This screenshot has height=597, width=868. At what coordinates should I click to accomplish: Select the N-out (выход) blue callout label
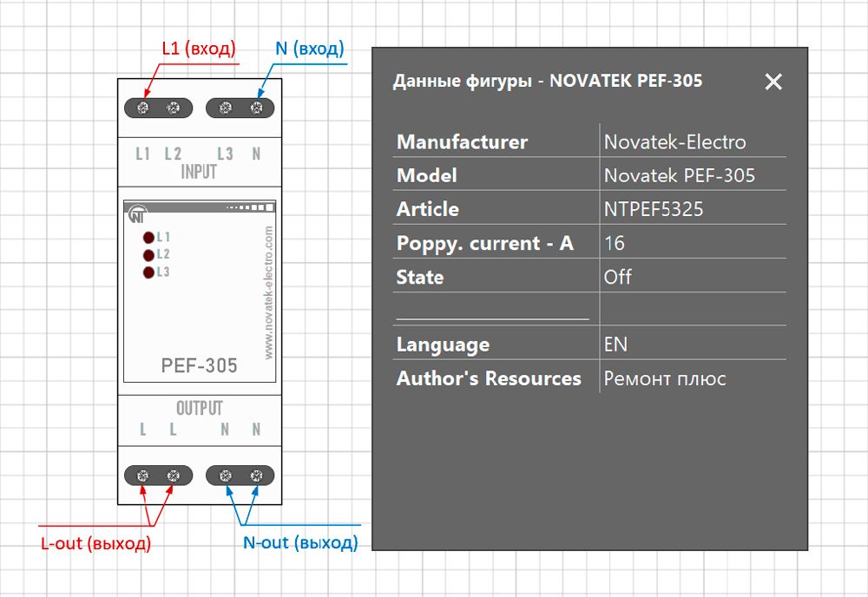coord(300,543)
